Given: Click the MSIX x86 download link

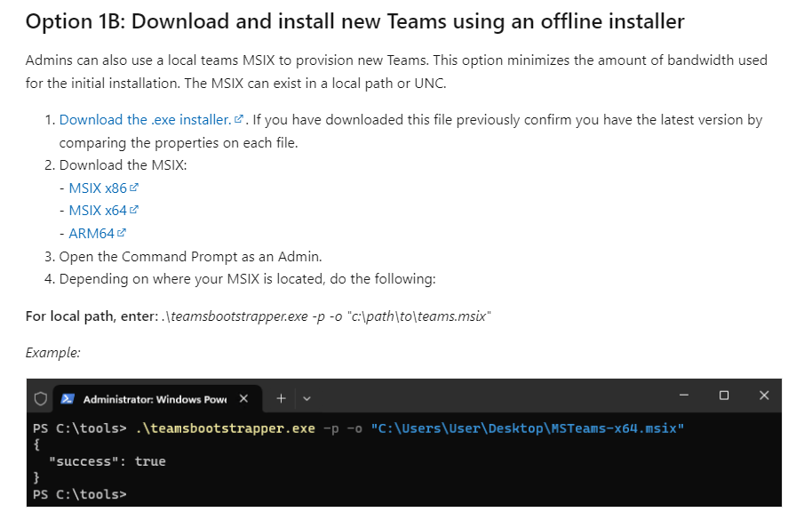Looking at the screenshot, I should pyautogui.click(x=98, y=188).
